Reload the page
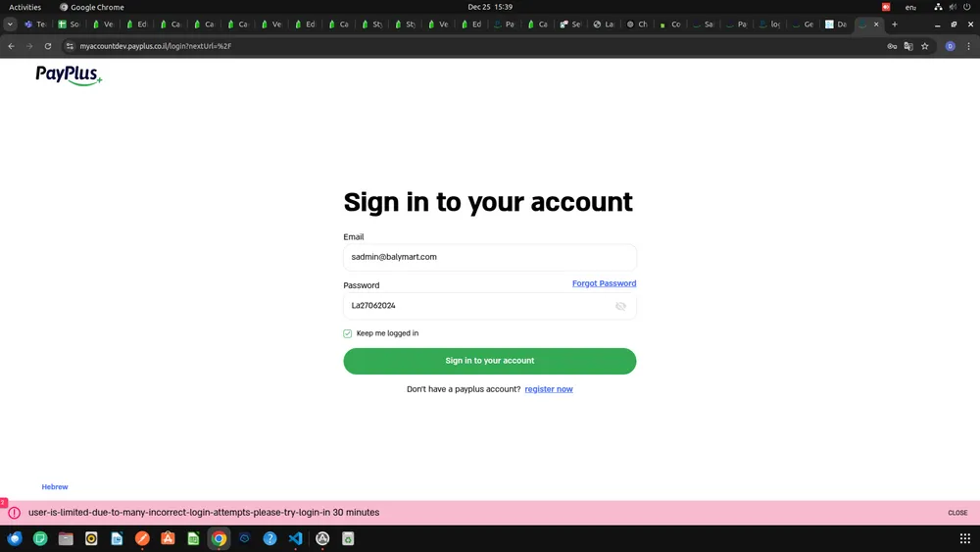980x552 pixels. [47, 46]
